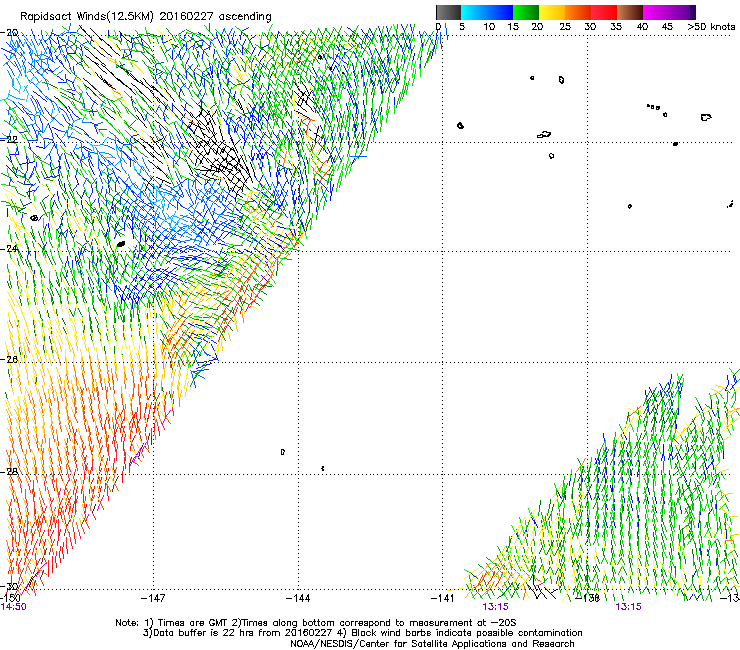Click the yellow 20-25 knots legend color

click(x=552, y=12)
